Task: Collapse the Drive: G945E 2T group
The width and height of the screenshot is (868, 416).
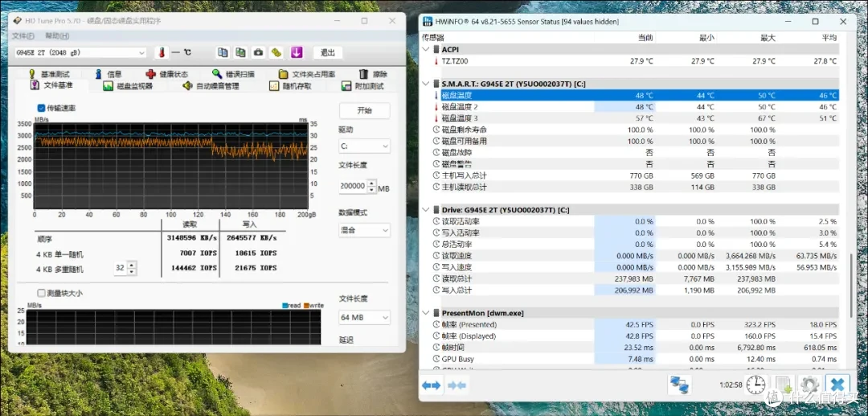Action: [x=426, y=210]
